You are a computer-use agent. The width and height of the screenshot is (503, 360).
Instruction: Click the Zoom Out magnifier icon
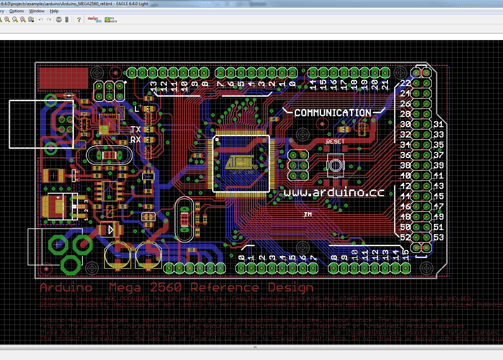15,20
